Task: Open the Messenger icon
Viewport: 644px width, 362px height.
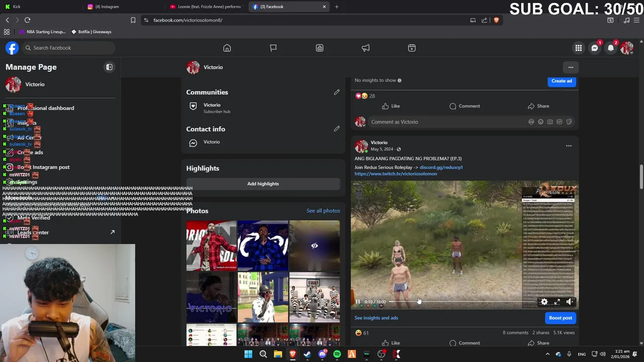Action: click(x=595, y=48)
